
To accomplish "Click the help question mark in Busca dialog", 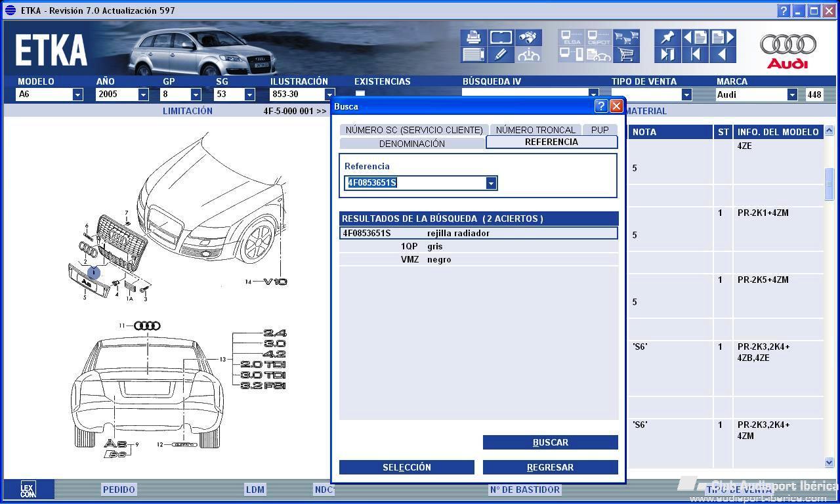I will (600, 106).
